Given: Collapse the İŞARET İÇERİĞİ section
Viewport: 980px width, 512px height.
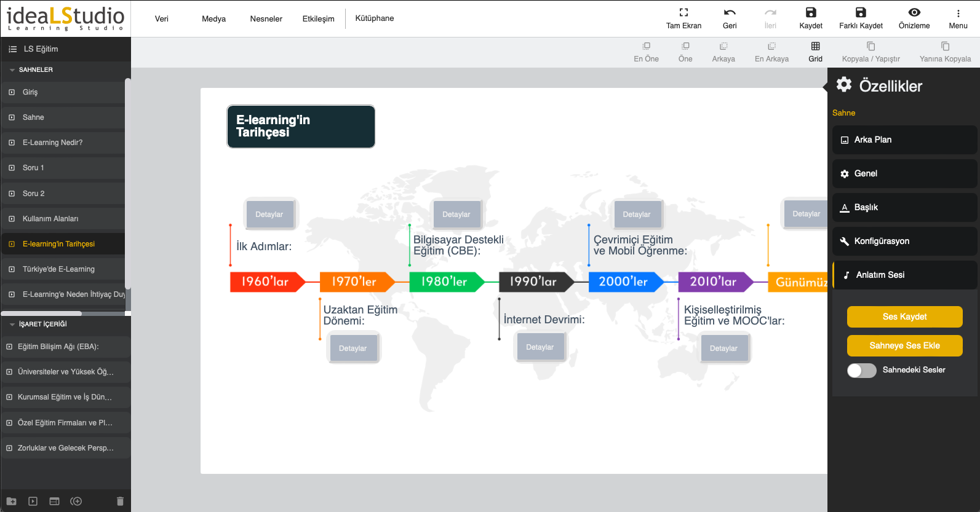Looking at the screenshot, I should [12, 325].
